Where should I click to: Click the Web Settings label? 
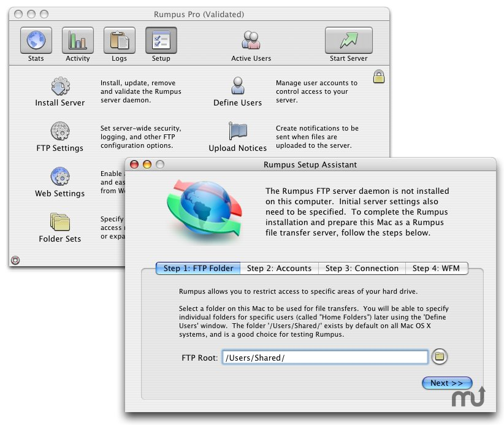[60, 194]
